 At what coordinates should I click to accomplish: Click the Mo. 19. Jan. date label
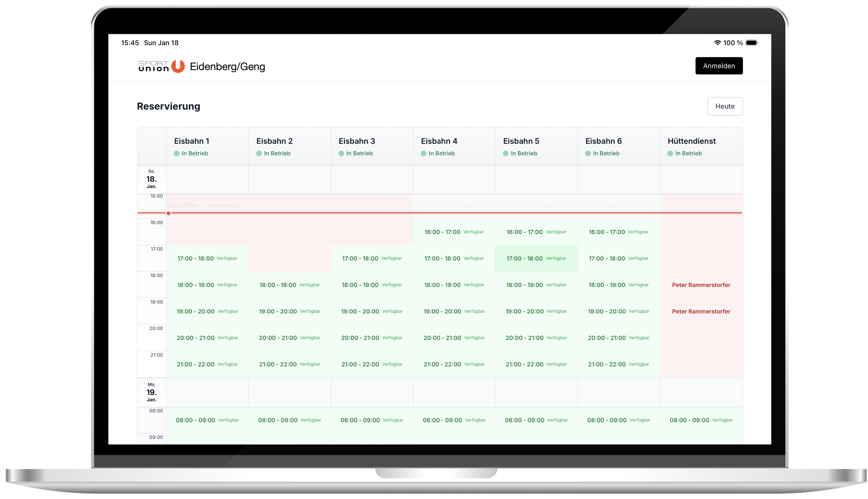click(152, 392)
